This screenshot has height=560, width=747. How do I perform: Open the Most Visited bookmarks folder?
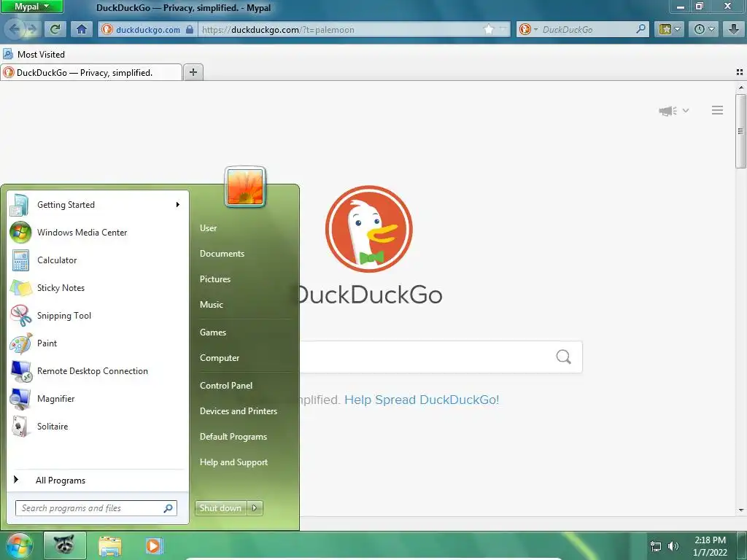[x=34, y=54]
